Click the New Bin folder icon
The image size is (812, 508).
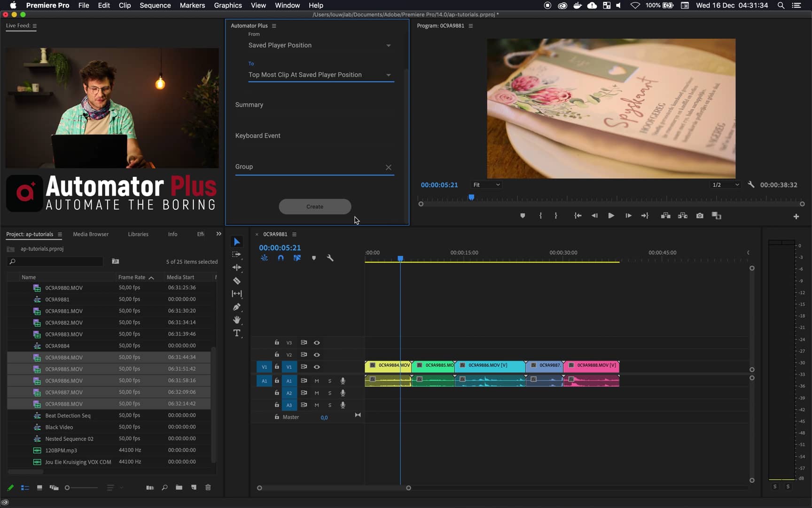(179, 487)
